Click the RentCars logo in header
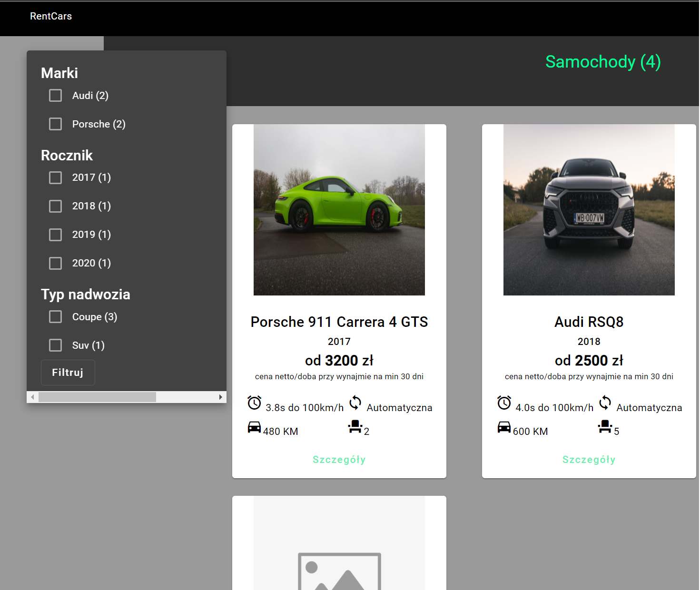The height and width of the screenshot is (590, 700). point(51,16)
